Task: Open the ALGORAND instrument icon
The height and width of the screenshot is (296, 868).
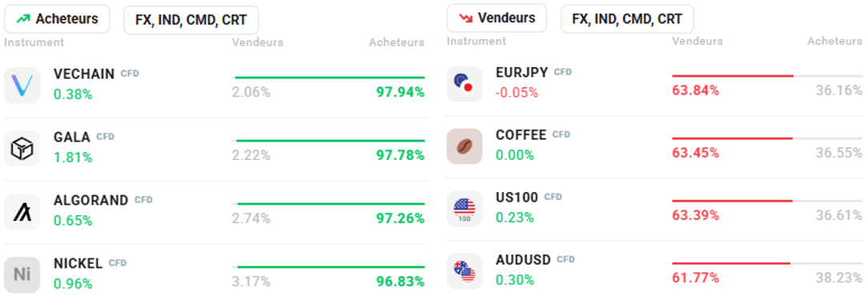Action: pos(22,211)
